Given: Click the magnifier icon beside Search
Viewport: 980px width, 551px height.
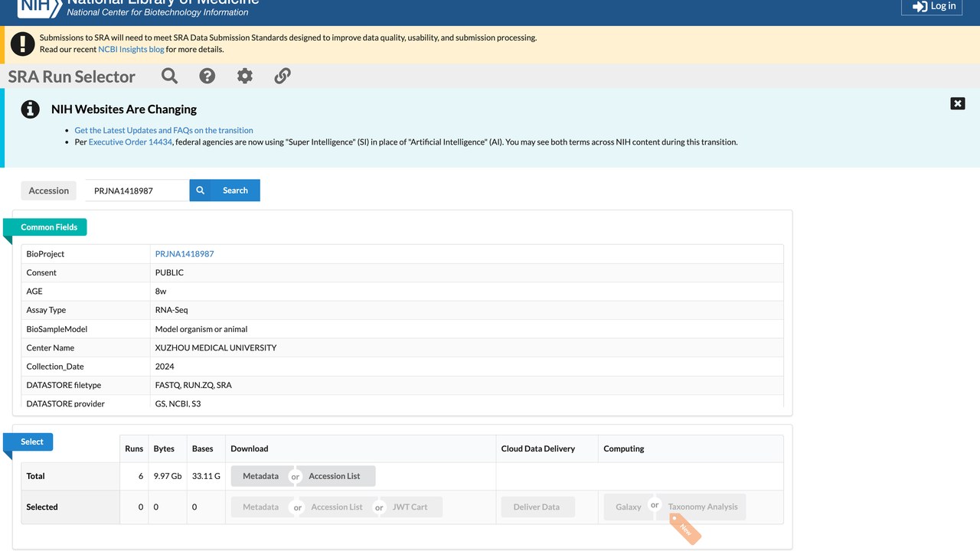Looking at the screenshot, I should (201, 191).
